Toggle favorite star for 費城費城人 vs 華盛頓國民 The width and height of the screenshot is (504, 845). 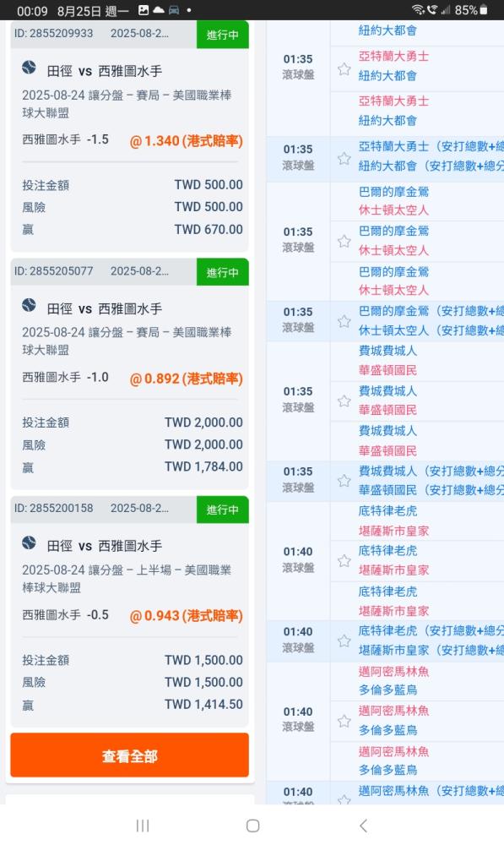click(344, 401)
